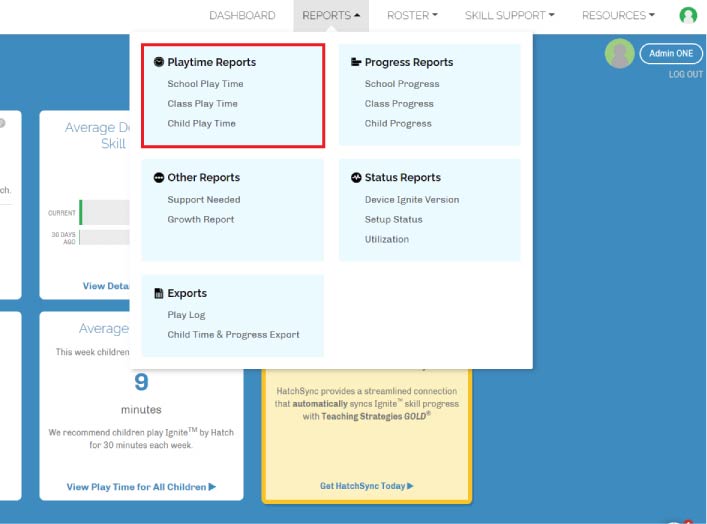Viewport: 707px width, 524px height.
Task: Go to the Dashboard tab
Action: pyautogui.click(x=242, y=15)
